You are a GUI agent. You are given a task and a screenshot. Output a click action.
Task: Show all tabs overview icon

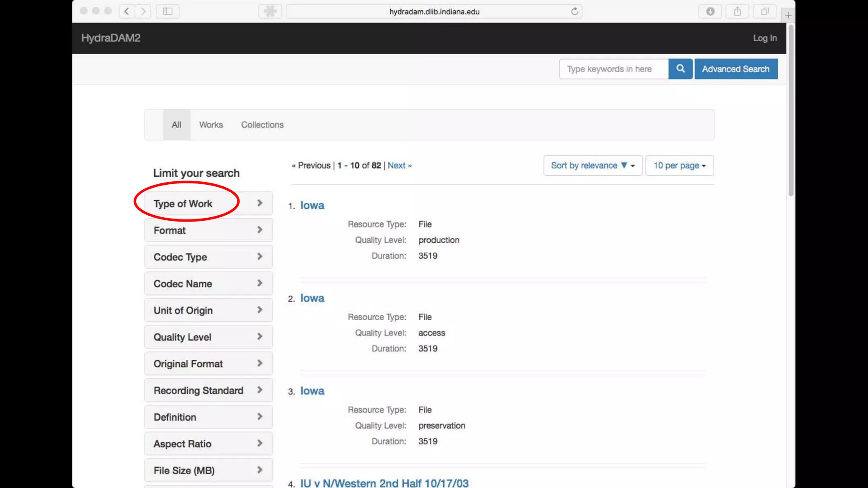[765, 11]
